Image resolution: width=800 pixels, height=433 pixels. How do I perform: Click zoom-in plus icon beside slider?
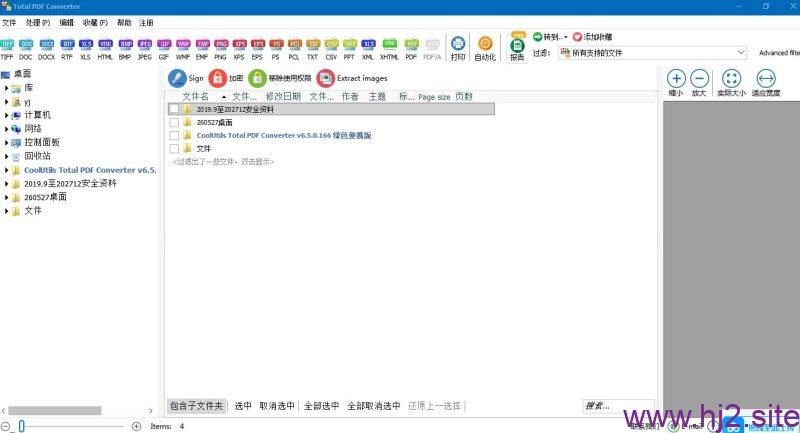(x=136, y=426)
